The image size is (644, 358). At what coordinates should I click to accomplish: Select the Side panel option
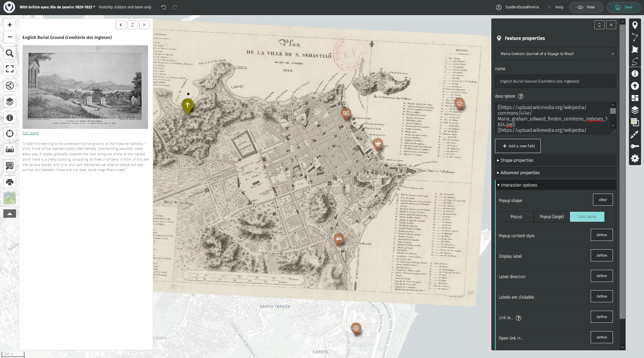pyautogui.click(x=587, y=217)
